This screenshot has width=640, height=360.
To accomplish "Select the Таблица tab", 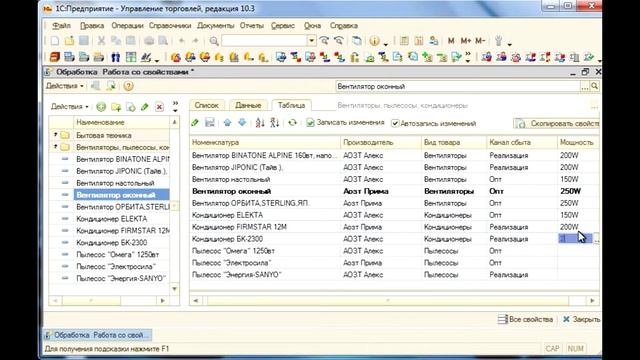I will tap(291, 105).
